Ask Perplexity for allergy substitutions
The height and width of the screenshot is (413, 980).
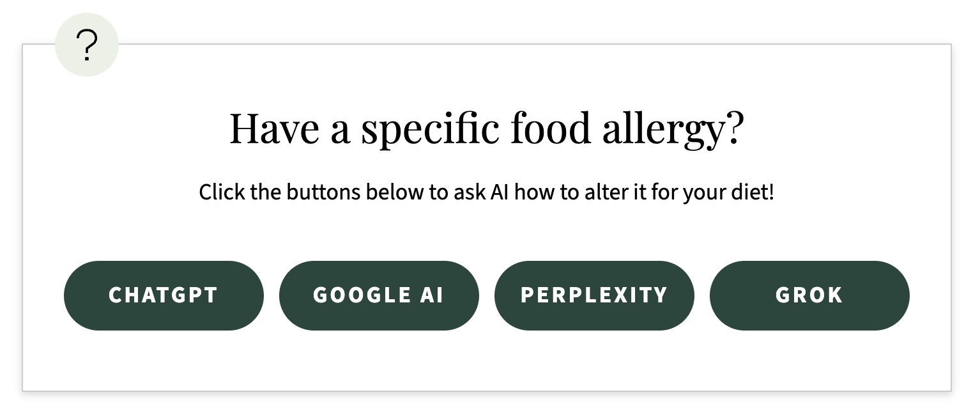[594, 295]
